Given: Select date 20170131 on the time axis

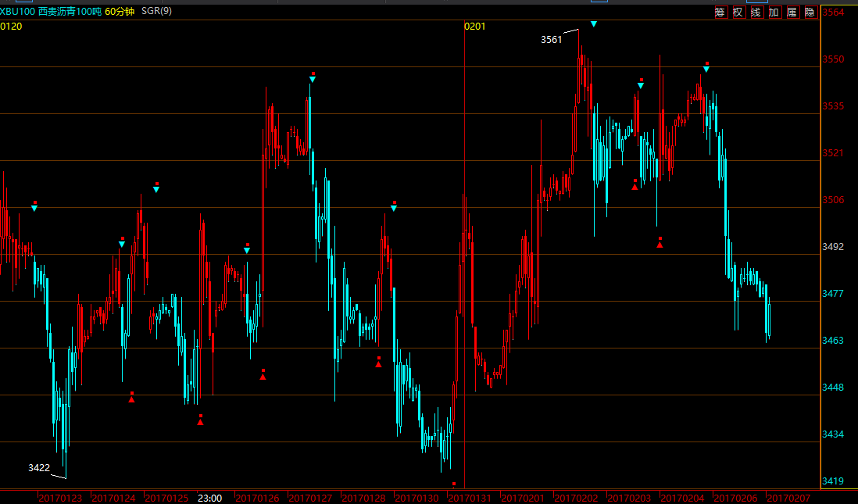Looking at the screenshot, I should 470,498.
